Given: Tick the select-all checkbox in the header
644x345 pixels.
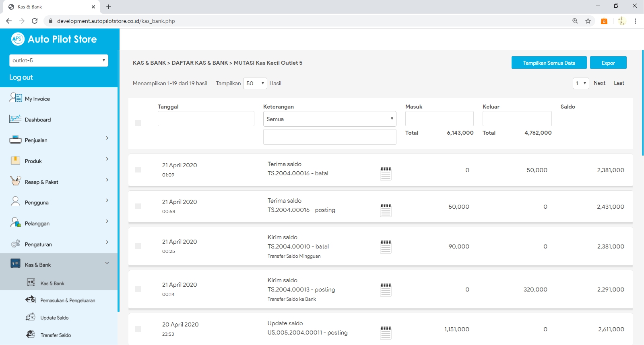Looking at the screenshot, I should 138,123.
